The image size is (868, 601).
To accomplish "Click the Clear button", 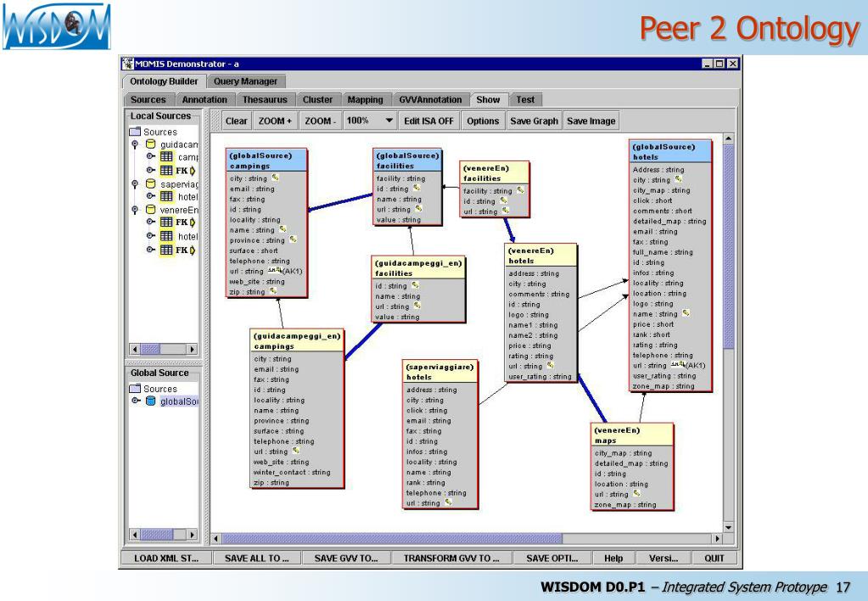I will (x=237, y=121).
